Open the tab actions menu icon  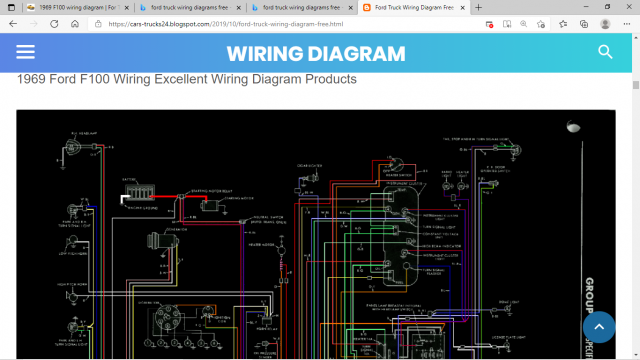pos(11,7)
